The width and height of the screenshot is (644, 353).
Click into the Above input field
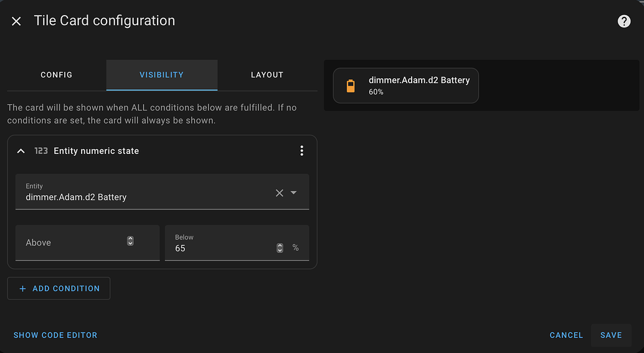pos(87,243)
